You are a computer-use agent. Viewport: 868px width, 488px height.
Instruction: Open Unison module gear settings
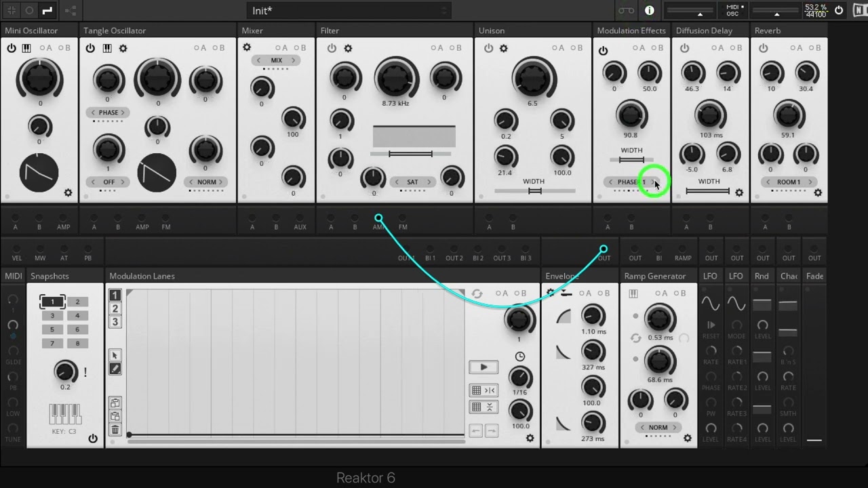504,48
